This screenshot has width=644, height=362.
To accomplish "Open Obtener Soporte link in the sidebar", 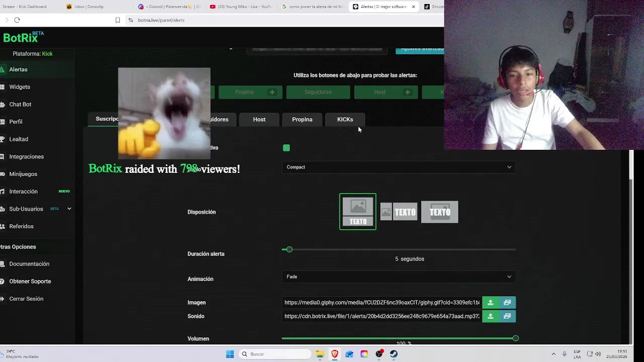I will coord(30,282).
